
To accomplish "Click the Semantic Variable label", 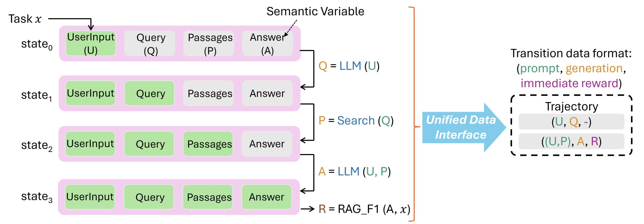I will click(x=315, y=12).
